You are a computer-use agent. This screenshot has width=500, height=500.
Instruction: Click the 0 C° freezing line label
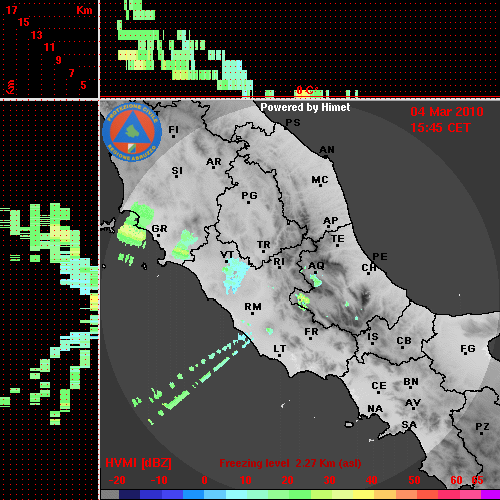click(x=307, y=90)
